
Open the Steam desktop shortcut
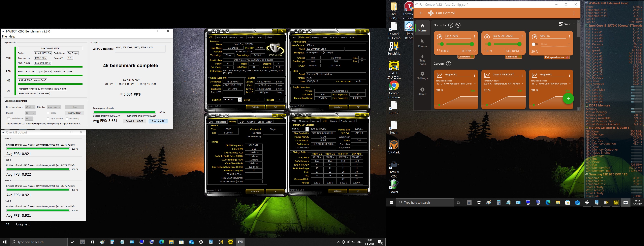tap(394, 127)
